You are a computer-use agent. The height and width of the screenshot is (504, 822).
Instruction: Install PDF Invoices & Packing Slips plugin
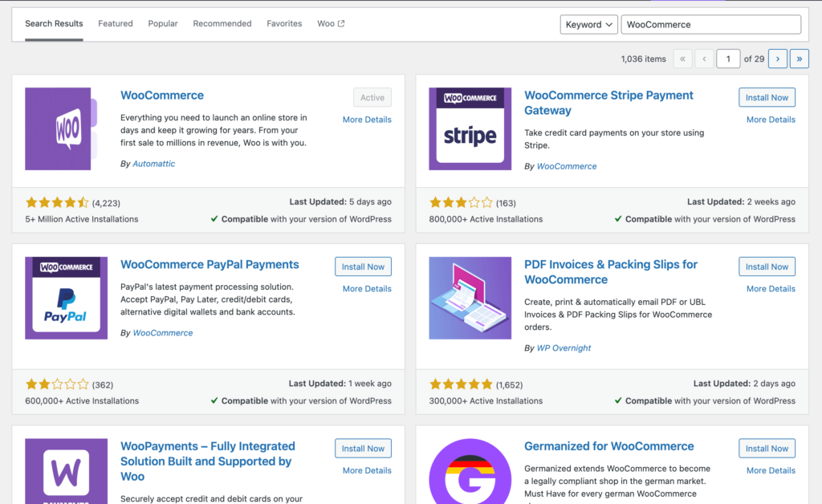click(767, 266)
